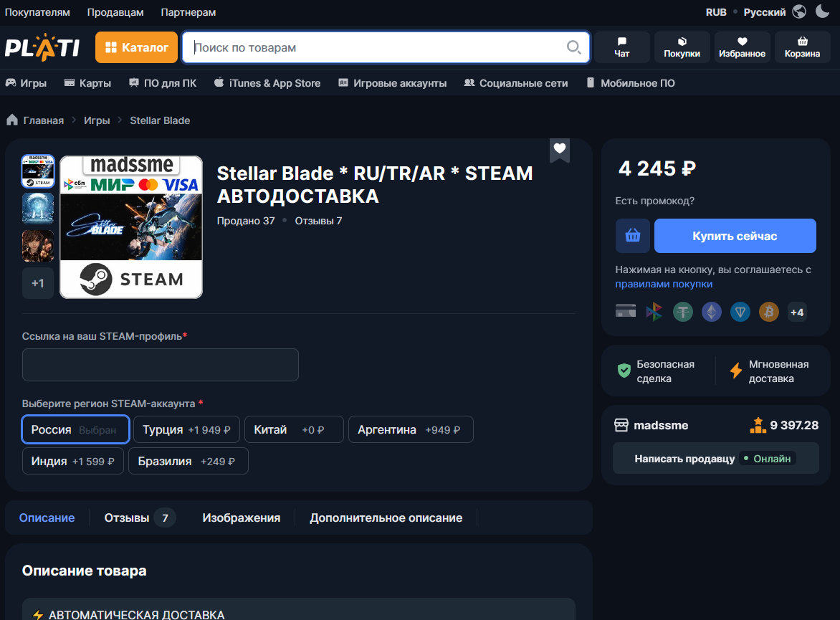This screenshot has width=840, height=620.
Task: Open Stellar Blade breadcrumb link
Action: (x=160, y=120)
